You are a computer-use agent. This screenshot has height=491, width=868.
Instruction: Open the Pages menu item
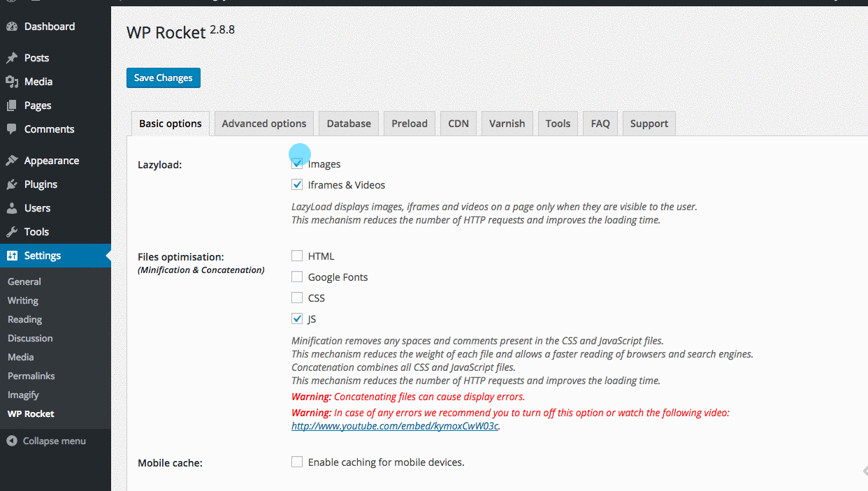pos(55,105)
